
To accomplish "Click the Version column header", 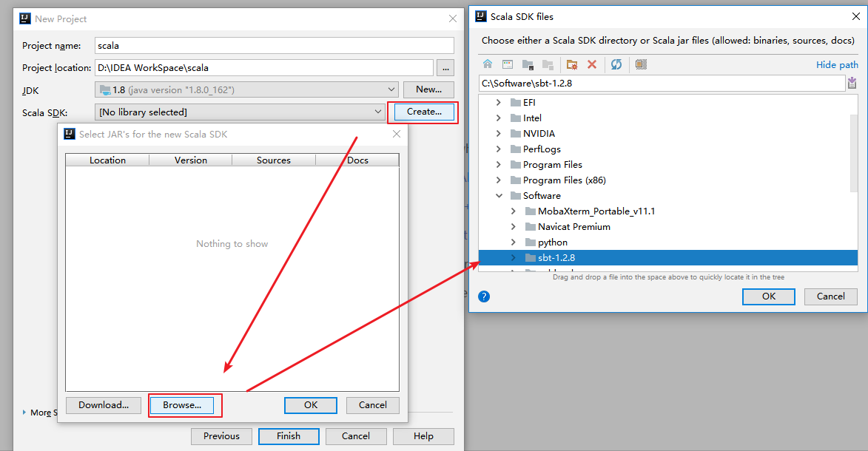I will (190, 160).
